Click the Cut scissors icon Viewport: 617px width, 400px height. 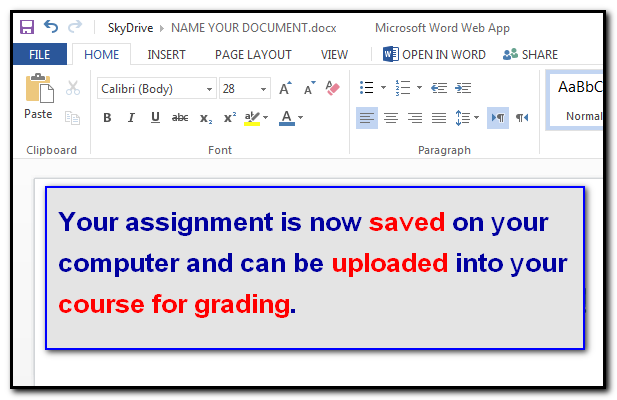pyautogui.click(x=72, y=88)
